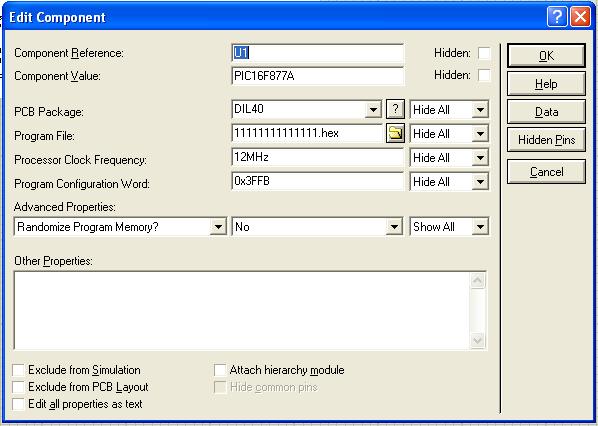Click the 0x3FFB configuration word field
Image resolution: width=598 pixels, height=426 pixels.
317,181
